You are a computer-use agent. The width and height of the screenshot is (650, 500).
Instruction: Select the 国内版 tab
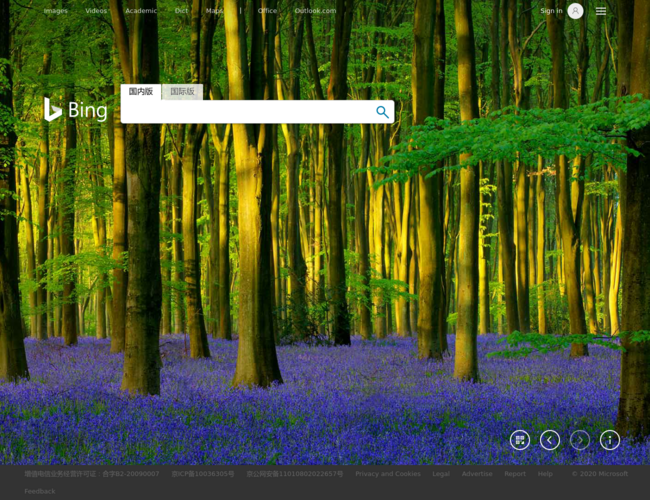pyautogui.click(x=141, y=92)
